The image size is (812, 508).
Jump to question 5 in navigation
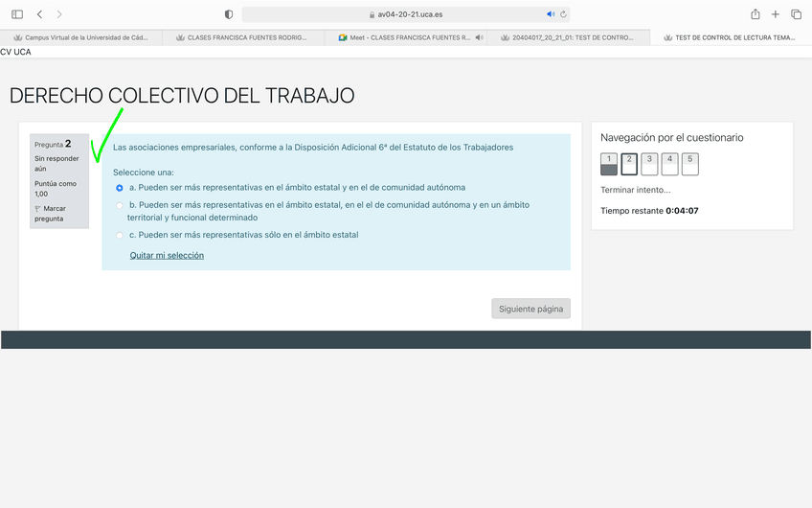click(x=689, y=164)
